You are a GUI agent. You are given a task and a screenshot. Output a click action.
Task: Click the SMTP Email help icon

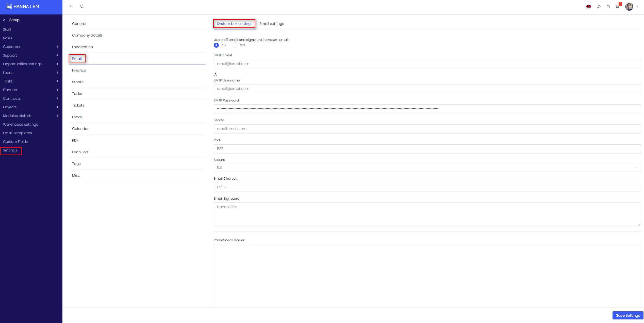(216, 74)
